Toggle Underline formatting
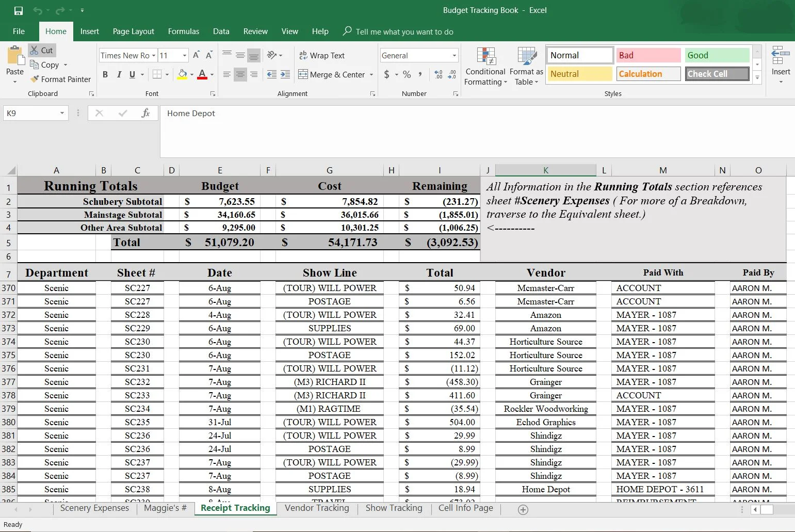Screen dimensions: 795x532 pos(132,74)
